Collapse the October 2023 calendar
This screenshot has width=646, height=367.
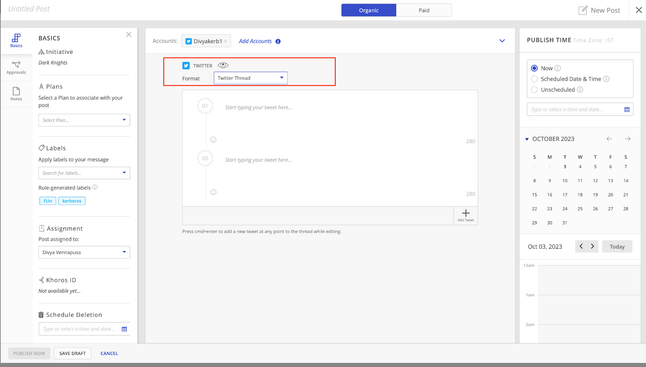[x=527, y=139]
